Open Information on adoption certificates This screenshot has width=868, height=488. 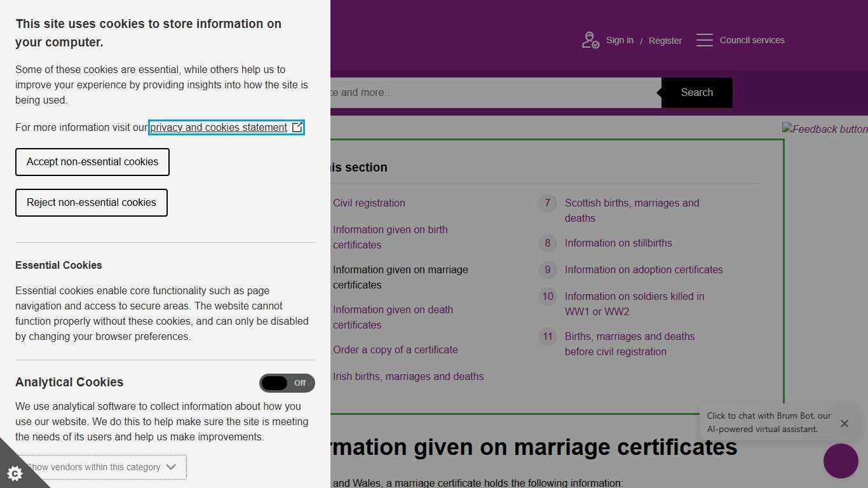(643, 269)
